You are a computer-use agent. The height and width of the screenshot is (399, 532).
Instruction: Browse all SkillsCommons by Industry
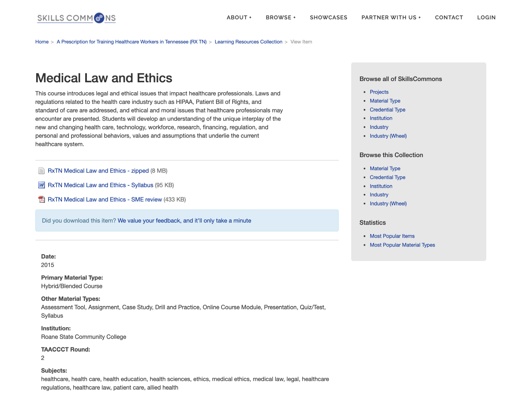coord(379,127)
